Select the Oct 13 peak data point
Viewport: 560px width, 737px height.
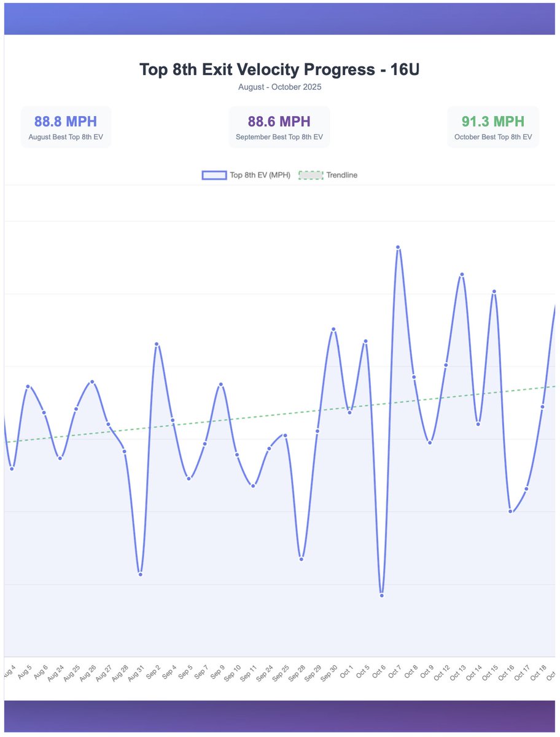tap(462, 275)
